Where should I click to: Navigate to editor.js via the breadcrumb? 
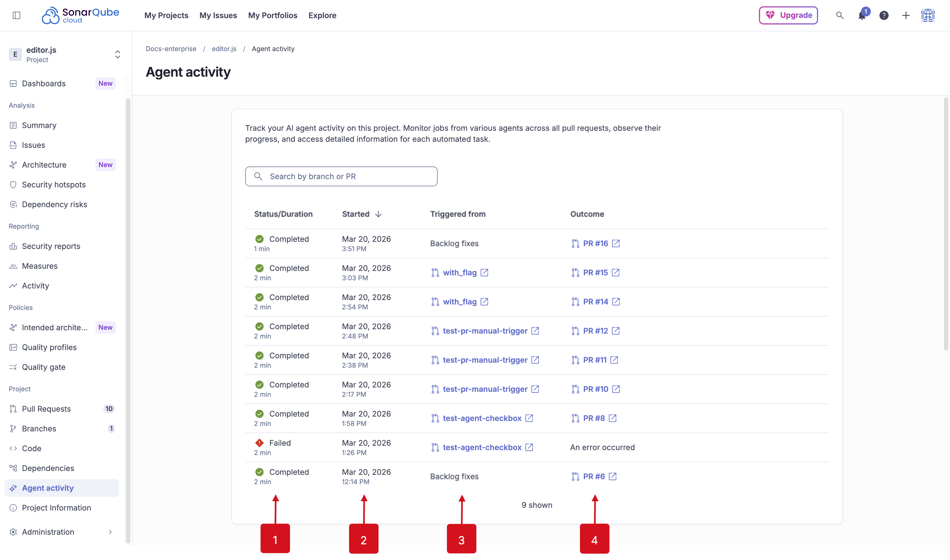224,49
